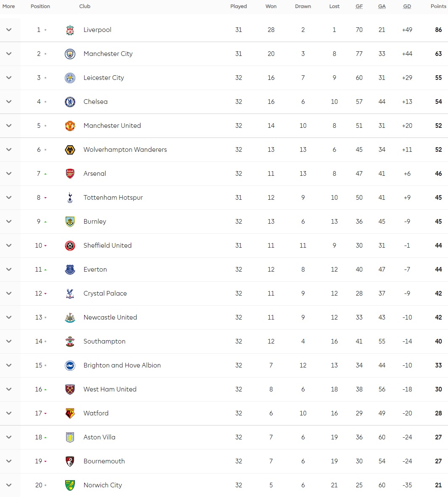
Task: Click the Watford club crest
Action: pyautogui.click(x=70, y=413)
